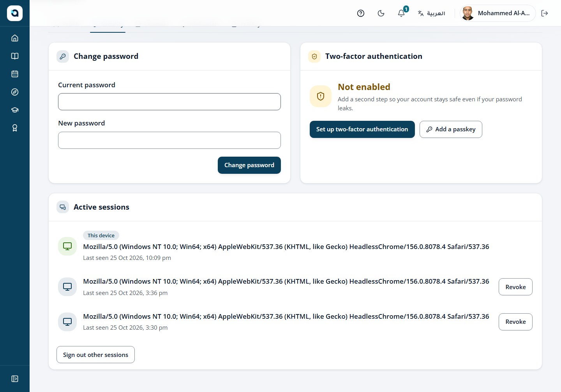Click Sign out other sessions
561x392 pixels.
coord(95,355)
